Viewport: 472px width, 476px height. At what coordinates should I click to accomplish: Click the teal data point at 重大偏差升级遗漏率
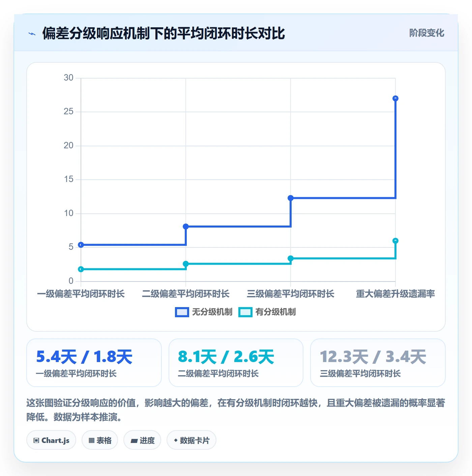(395, 241)
